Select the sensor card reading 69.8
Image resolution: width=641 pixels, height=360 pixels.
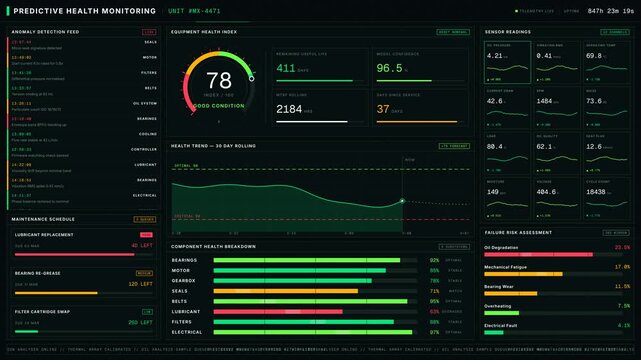(x=606, y=62)
